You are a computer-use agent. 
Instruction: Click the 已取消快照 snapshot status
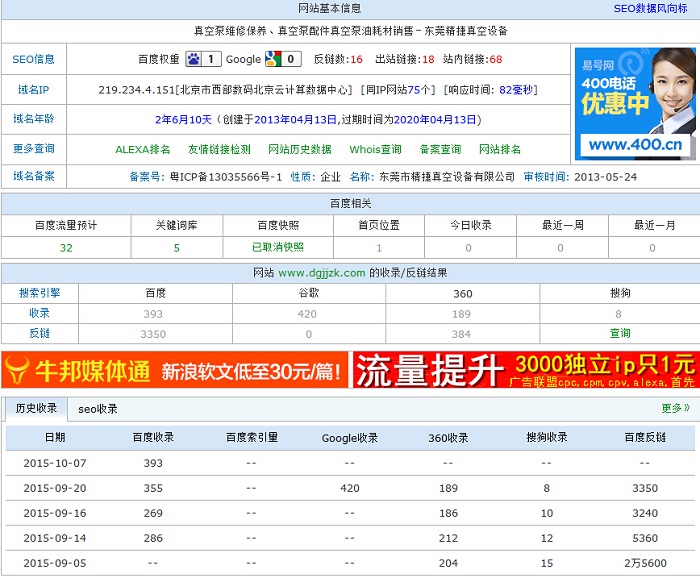[x=277, y=247]
